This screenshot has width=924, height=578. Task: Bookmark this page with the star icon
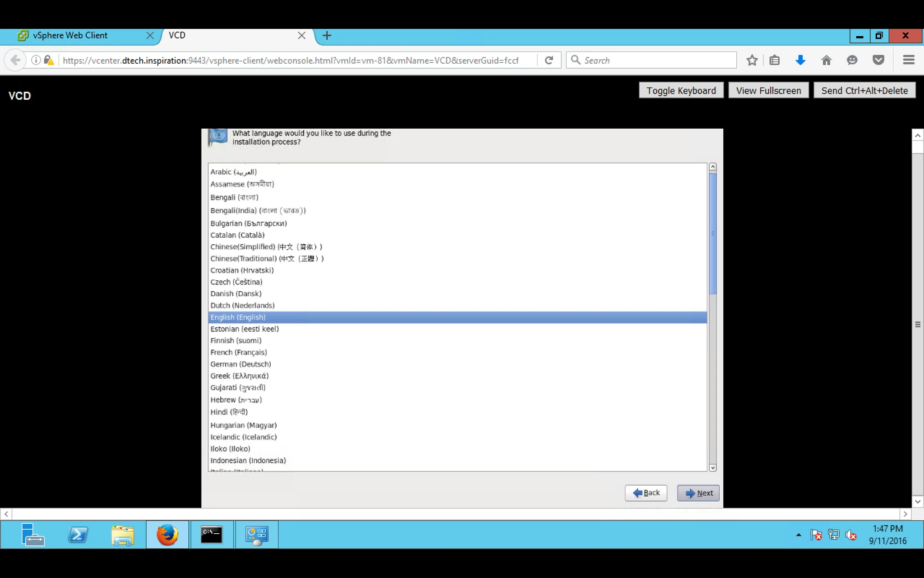(752, 60)
